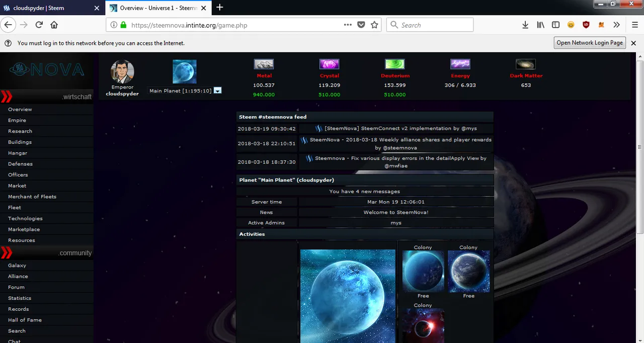Open a new tab with plus button

(219, 7)
